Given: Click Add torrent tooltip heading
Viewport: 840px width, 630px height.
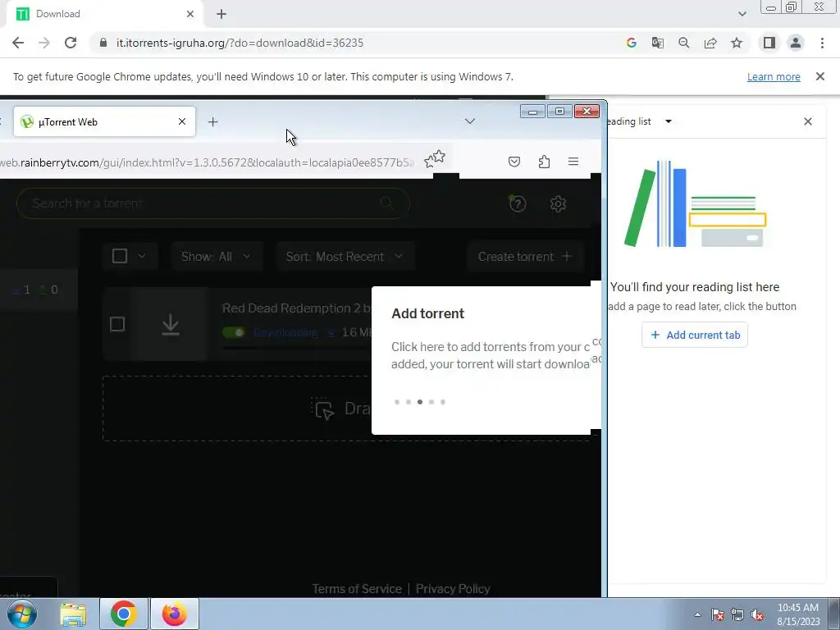Looking at the screenshot, I should [427, 313].
